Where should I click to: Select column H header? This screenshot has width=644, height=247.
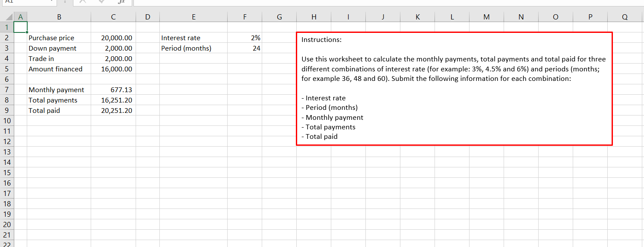[314, 17]
